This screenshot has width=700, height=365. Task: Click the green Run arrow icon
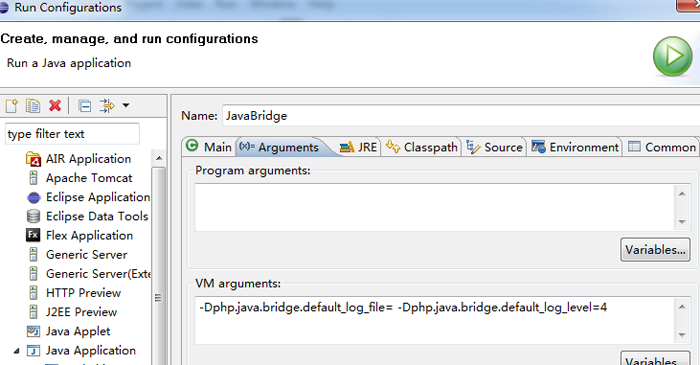tap(672, 56)
